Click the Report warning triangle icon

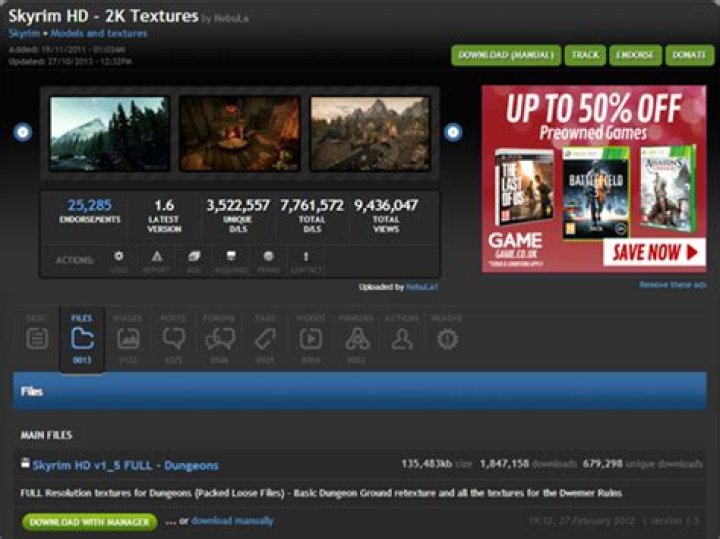(157, 256)
